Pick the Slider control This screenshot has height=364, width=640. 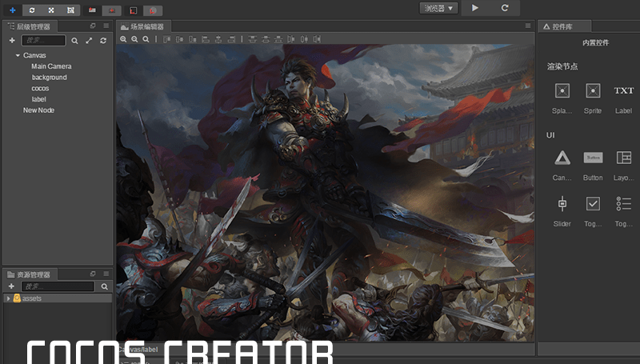pos(562,203)
